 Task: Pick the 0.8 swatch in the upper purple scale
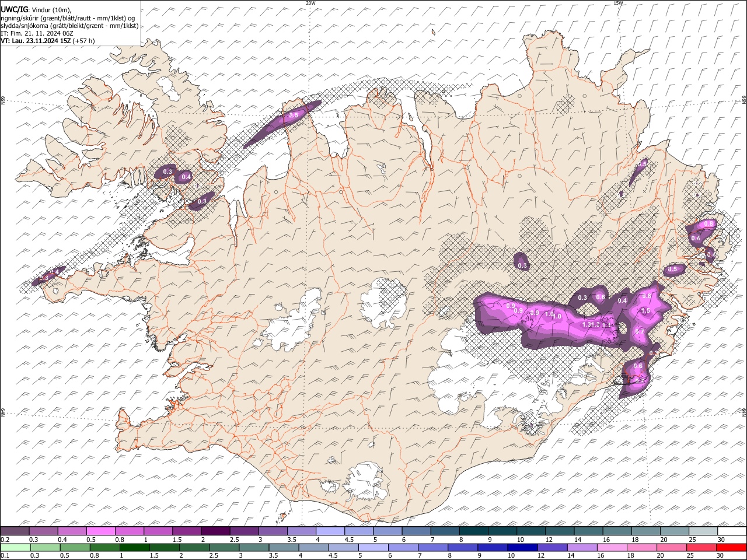coord(129,531)
